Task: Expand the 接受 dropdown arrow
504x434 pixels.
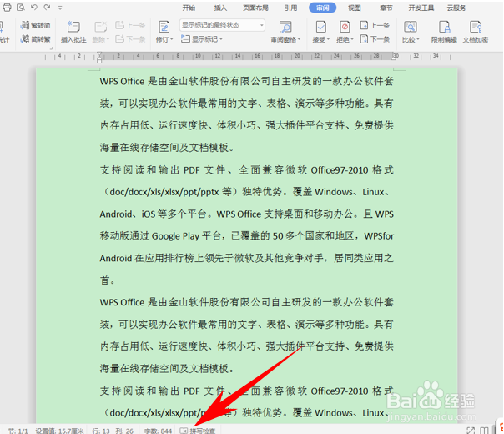Action: (329, 39)
